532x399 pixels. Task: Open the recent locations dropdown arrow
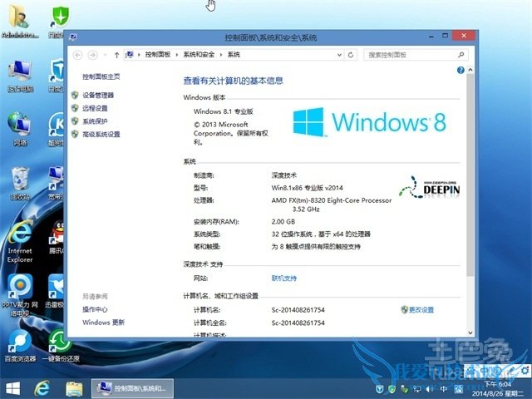105,55
